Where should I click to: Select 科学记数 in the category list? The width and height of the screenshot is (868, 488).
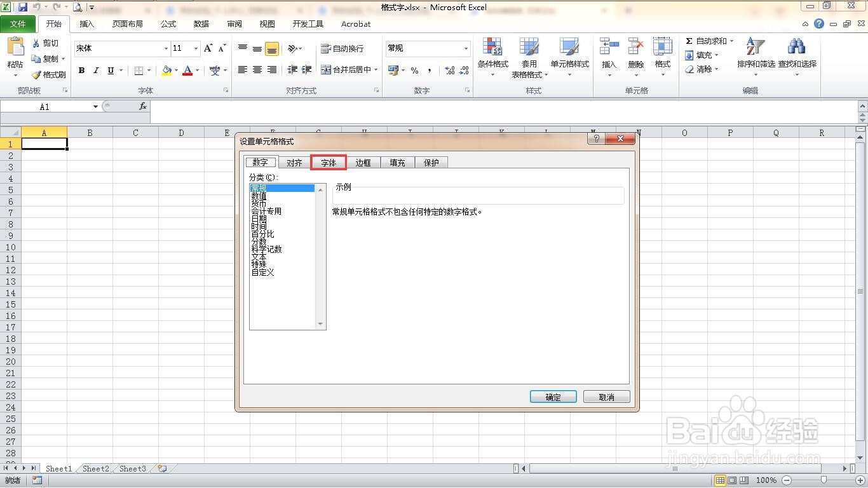tap(266, 249)
